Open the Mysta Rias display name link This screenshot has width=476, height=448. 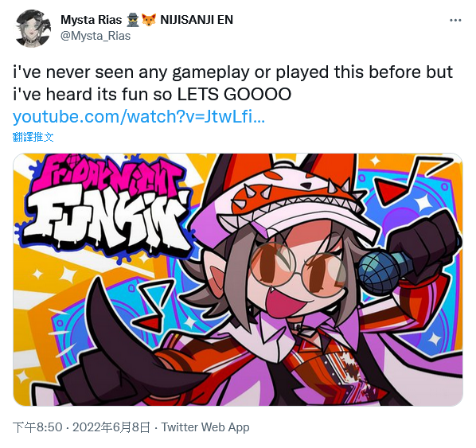(x=91, y=20)
